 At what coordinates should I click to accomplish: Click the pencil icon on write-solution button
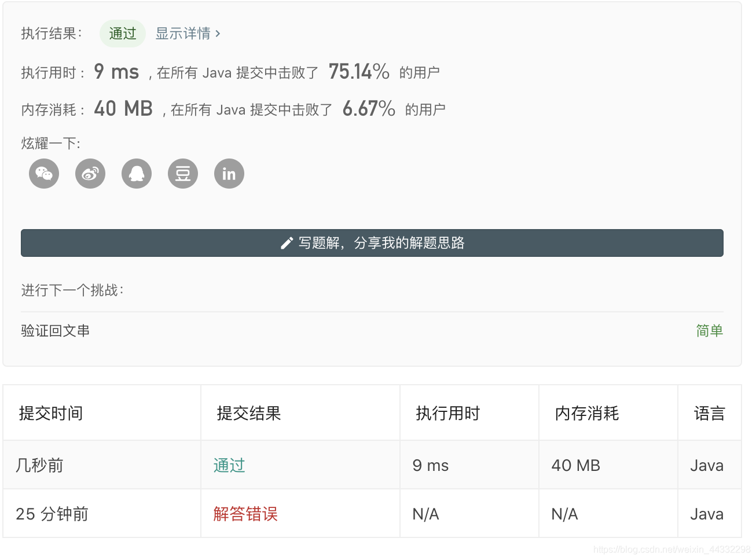click(286, 243)
